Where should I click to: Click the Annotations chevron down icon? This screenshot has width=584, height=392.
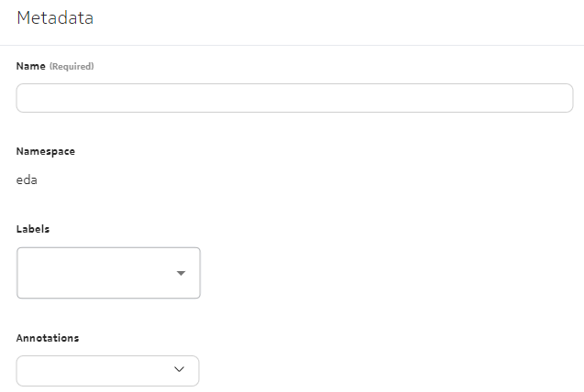click(180, 370)
